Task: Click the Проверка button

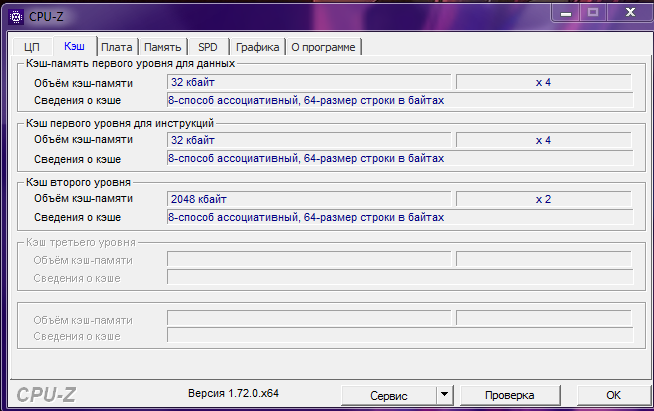Action: point(510,395)
